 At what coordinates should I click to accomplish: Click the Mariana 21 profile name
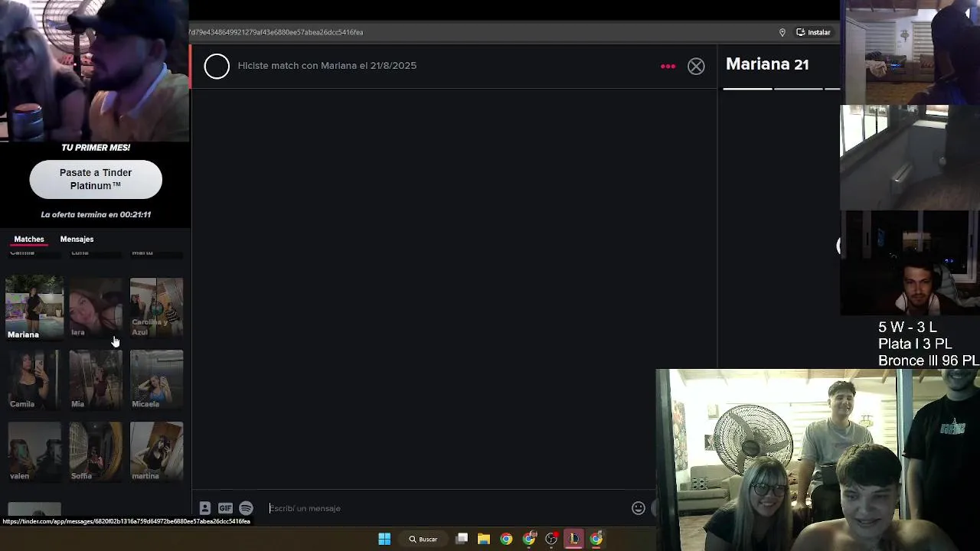pos(767,64)
